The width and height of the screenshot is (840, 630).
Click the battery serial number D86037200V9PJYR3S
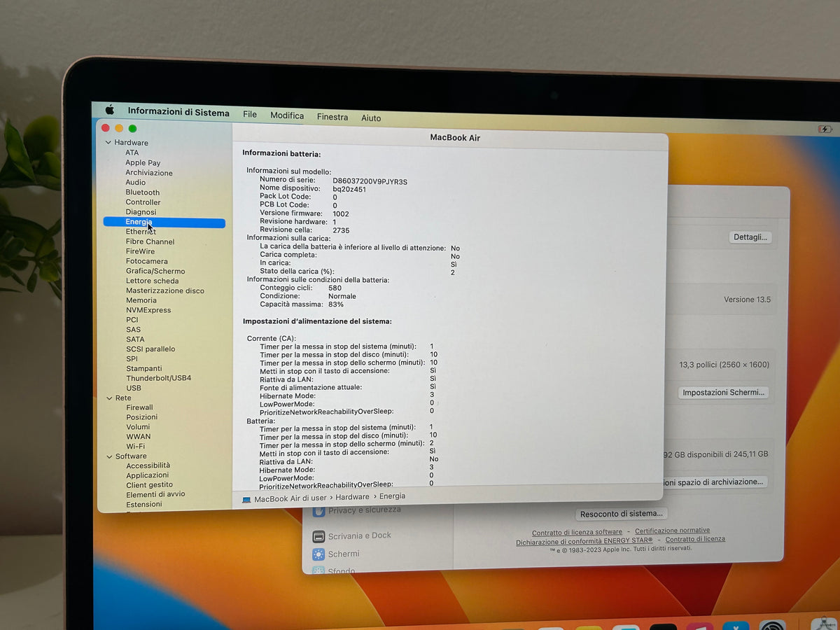(370, 181)
